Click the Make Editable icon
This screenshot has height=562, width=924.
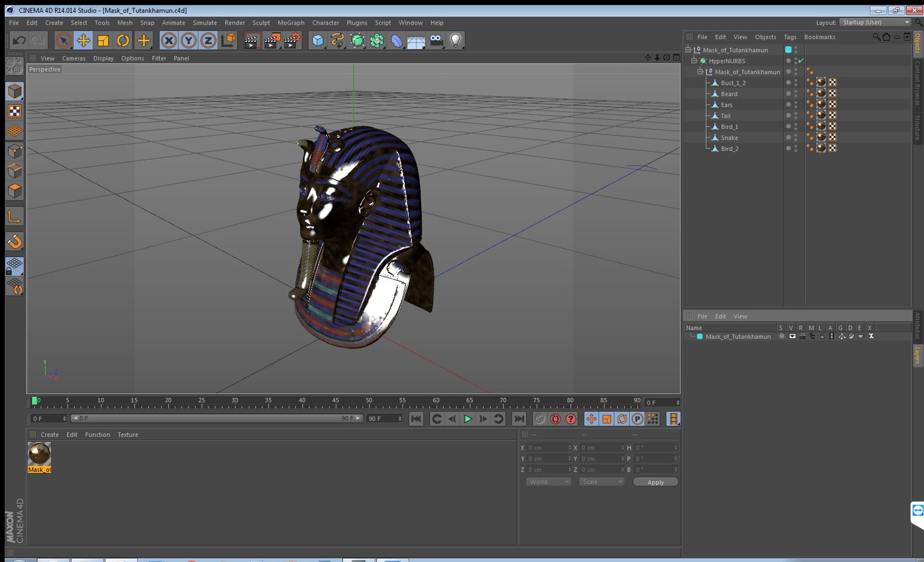tap(15, 66)
